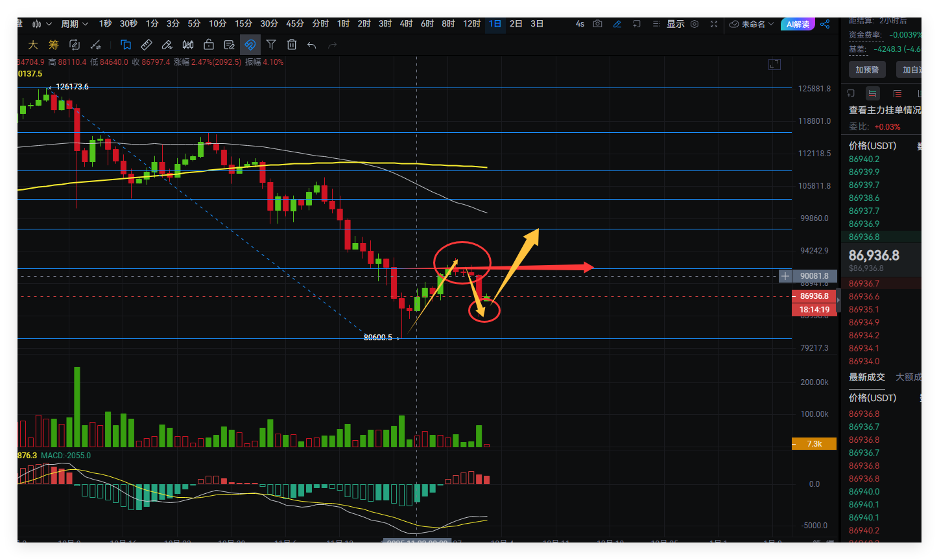This screenshot has height=560, width=939.
Task: Expand the 未命名 layout dropdown
Action: coord(752,24)
